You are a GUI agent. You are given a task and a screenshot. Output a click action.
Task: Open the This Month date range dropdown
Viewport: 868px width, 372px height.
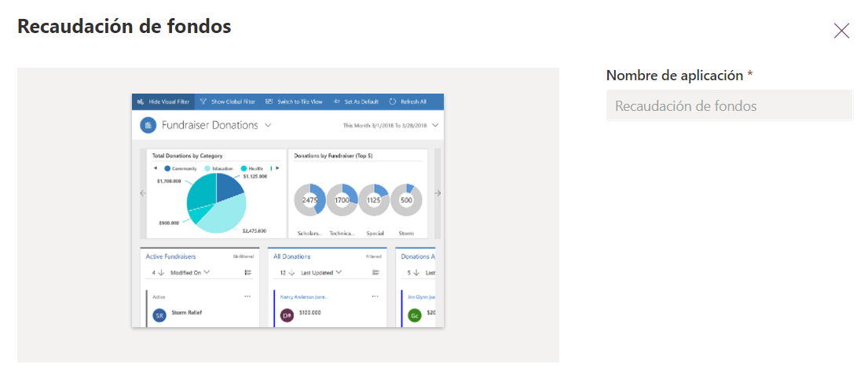[x=435, y=125]
